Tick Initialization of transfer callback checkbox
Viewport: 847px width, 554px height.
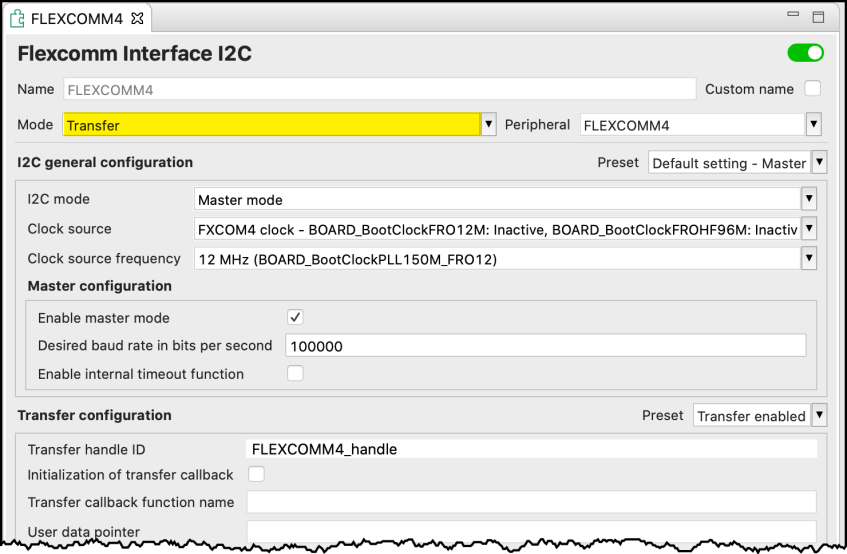[x=256, y=474]
